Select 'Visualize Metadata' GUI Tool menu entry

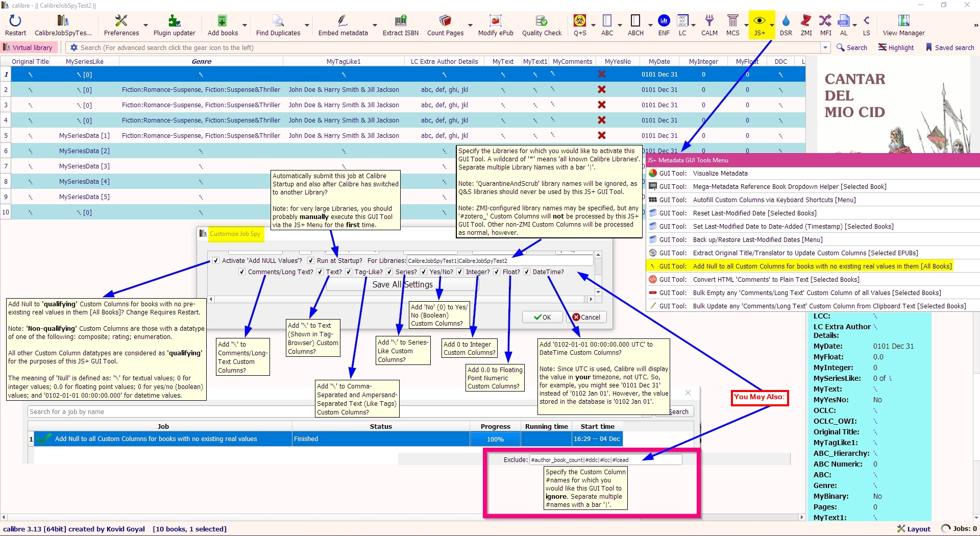pyautogui.click(x=720, y=174)
